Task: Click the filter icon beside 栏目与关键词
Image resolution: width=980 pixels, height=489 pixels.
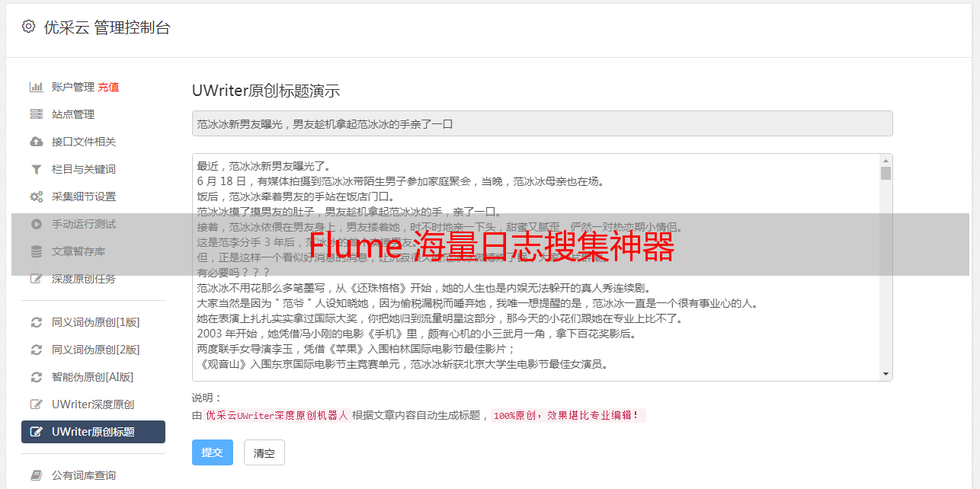Action: point(36,169)
